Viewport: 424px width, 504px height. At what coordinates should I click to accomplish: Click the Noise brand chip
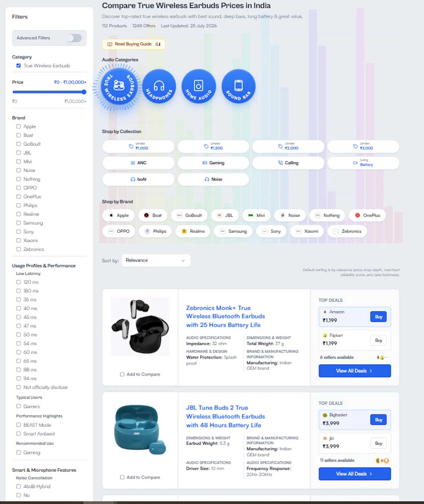point(290,215)
